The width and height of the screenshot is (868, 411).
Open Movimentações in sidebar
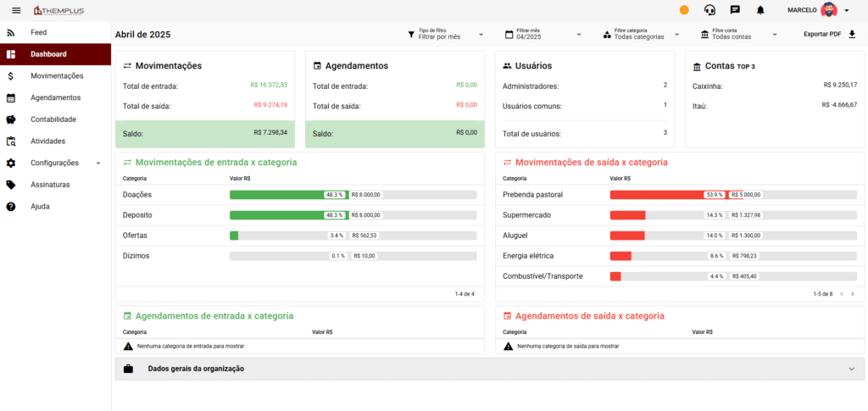pyautogui.click(x=55, y=75)
